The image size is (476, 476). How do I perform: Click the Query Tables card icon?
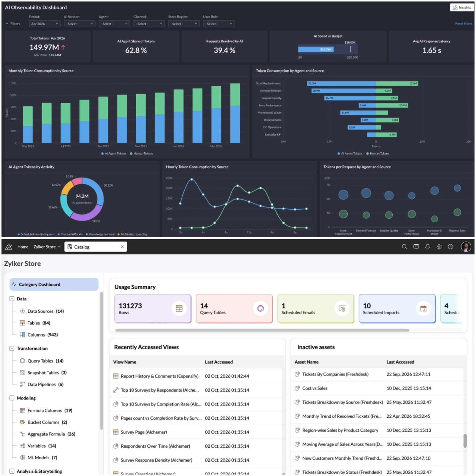click(260, 308)
